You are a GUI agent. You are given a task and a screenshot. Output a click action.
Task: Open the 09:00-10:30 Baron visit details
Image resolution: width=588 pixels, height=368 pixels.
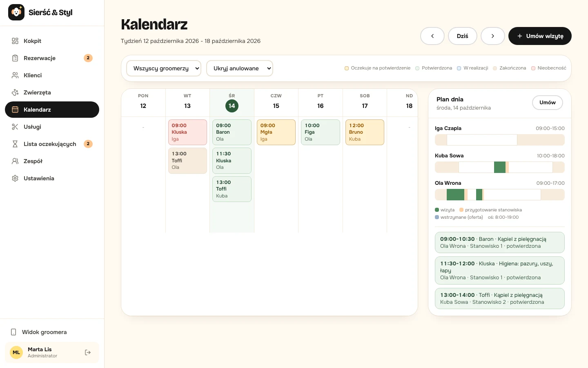500,242
